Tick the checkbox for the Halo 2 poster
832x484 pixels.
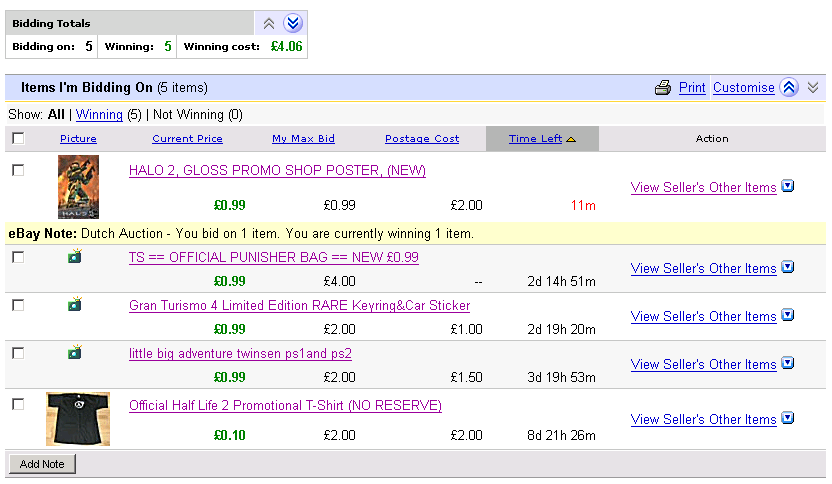[x=18, y=171]
